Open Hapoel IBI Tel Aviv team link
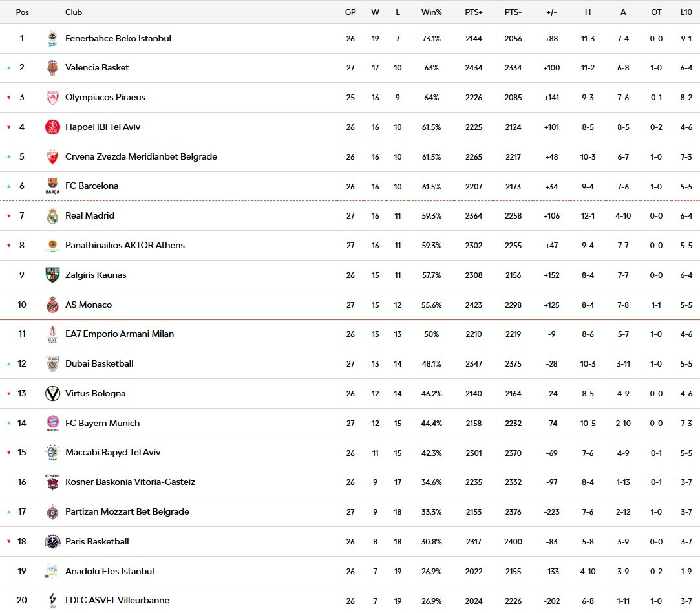 point(103,127)
